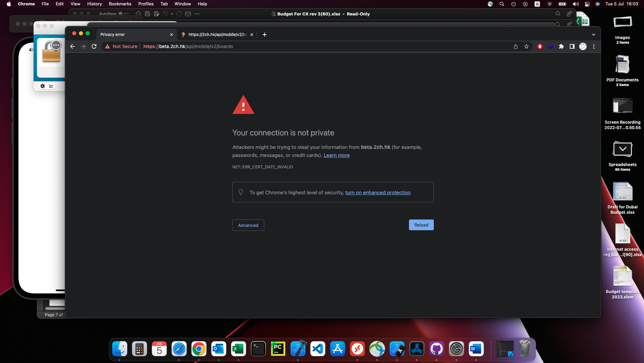
Task: Open Xcode from the Dock
Action: 298,349
